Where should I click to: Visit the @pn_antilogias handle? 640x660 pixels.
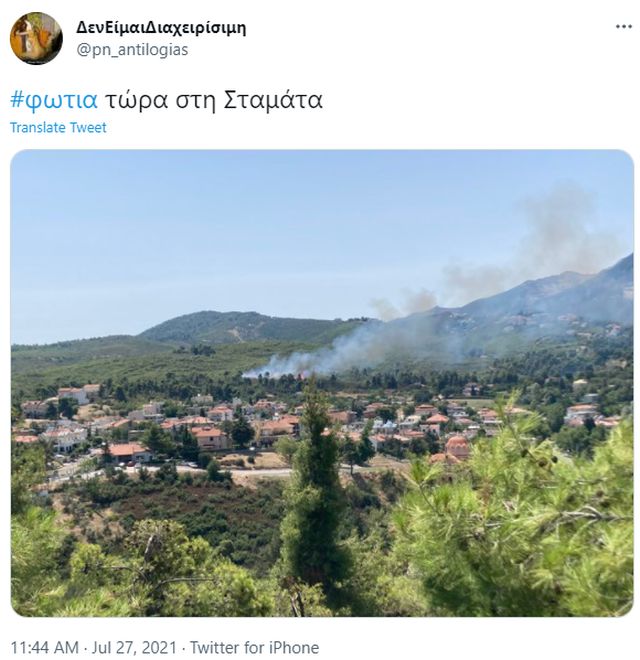click(132, 50)
